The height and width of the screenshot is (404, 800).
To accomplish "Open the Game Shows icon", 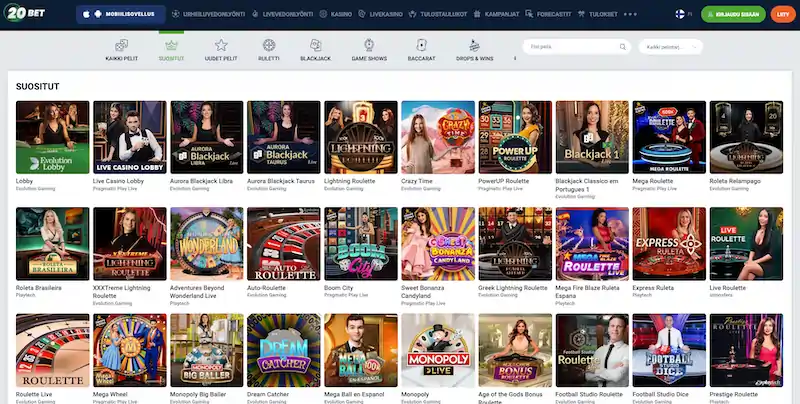I will [369, 45].
